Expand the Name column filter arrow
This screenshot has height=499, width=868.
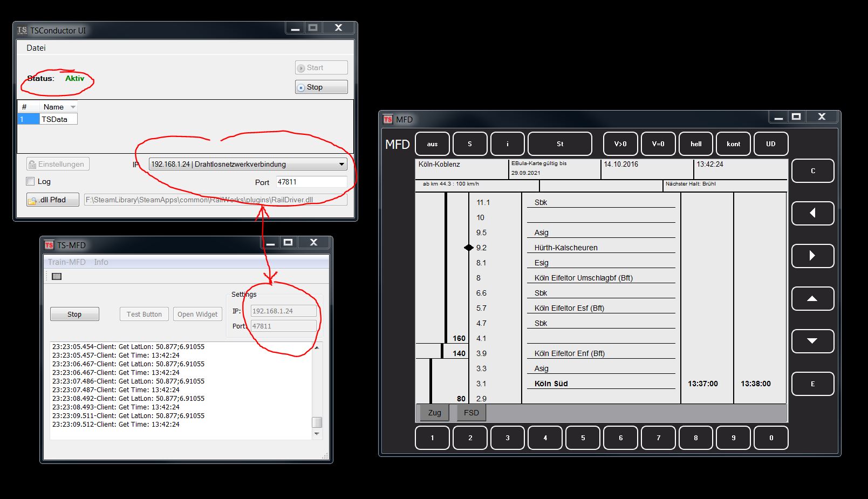pyautogui.click(x=73, y=107)
